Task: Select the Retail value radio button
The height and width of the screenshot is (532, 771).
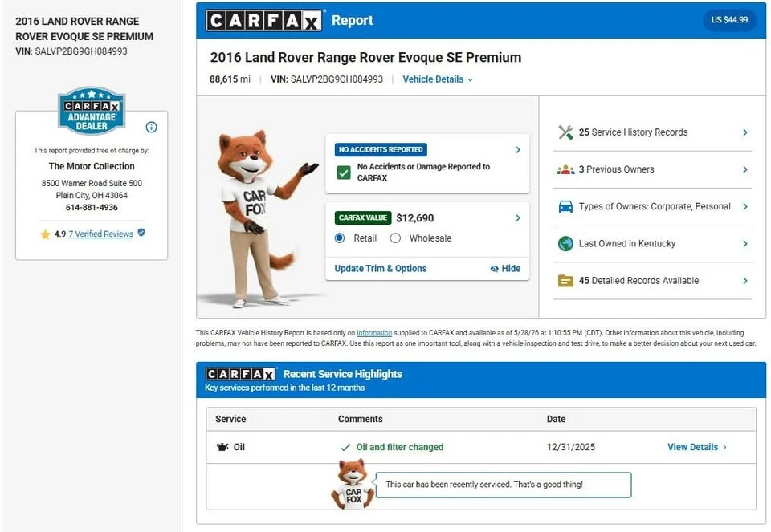Action: [340, 238]
